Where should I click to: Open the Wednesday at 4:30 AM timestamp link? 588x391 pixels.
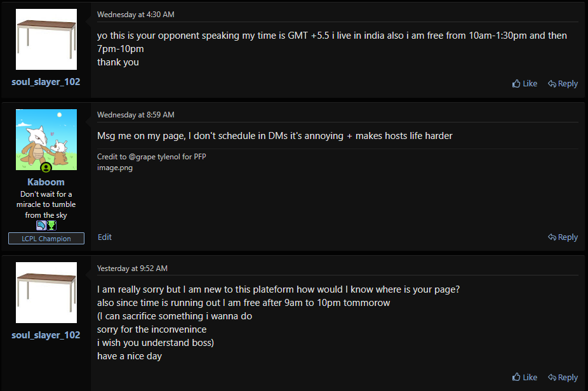[x=135, y=14]
